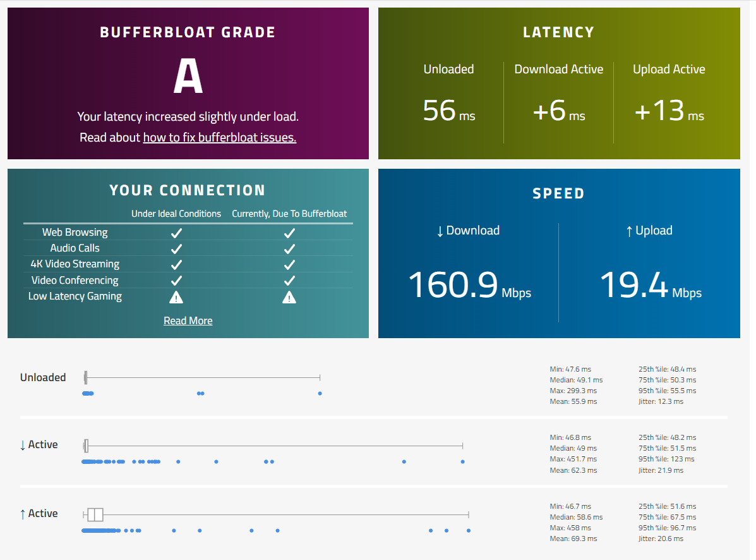Click Upload Active 95th %ile: 96.7 ms stat
The image size is (756, 560).
[x=668, y=528]
